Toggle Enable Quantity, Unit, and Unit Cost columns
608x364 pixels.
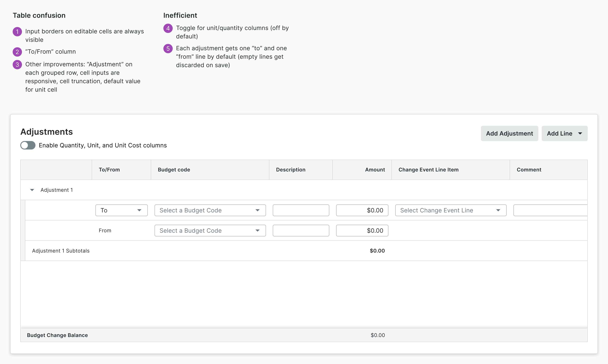[x=28, y=145]
